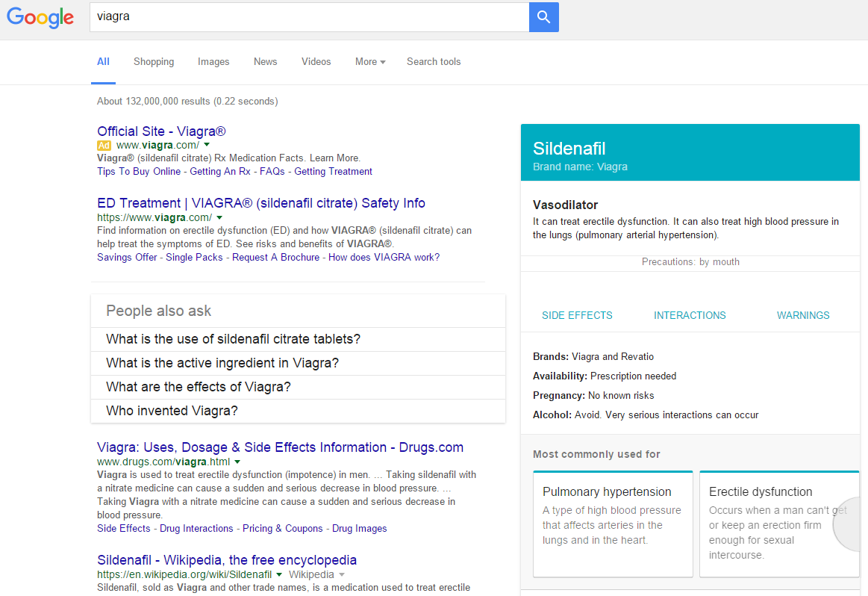Select the SIDE EFFECTS tab in panel

pos(577,315)
